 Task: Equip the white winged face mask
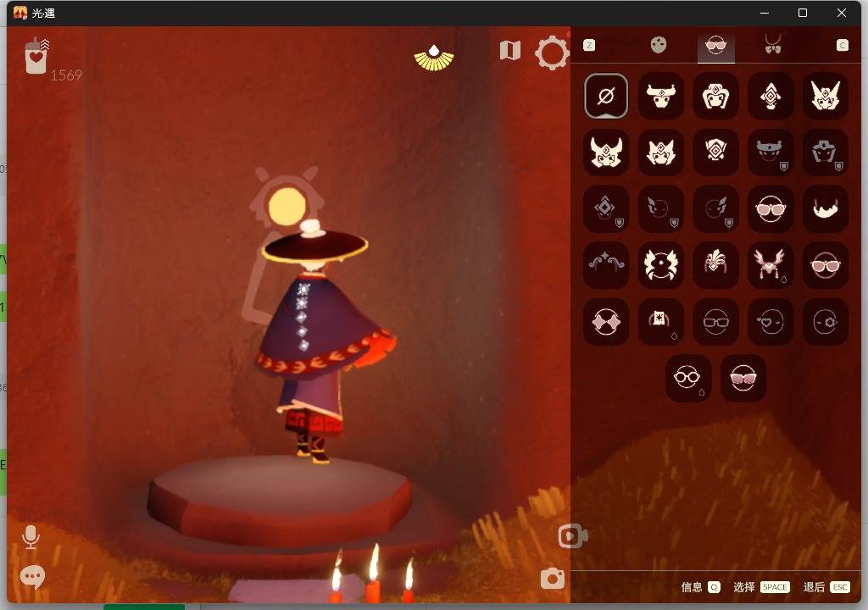(x=660, y=264)
